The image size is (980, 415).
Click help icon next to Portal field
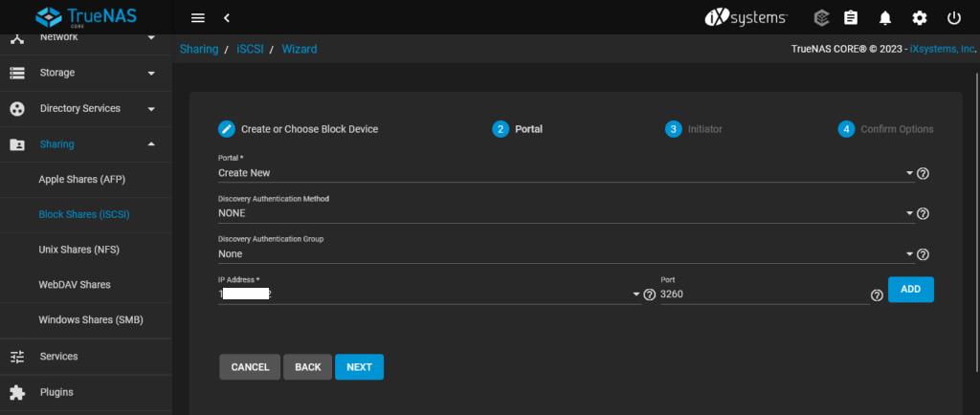point(924,174)
